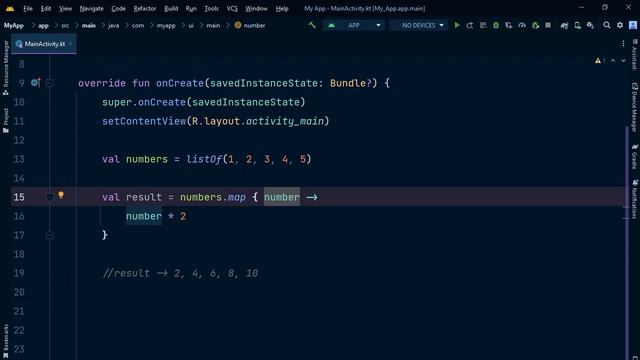The image size is (640, 360).
Task: Click the yellow lightbulb intention icon
Action: [61, 195]
